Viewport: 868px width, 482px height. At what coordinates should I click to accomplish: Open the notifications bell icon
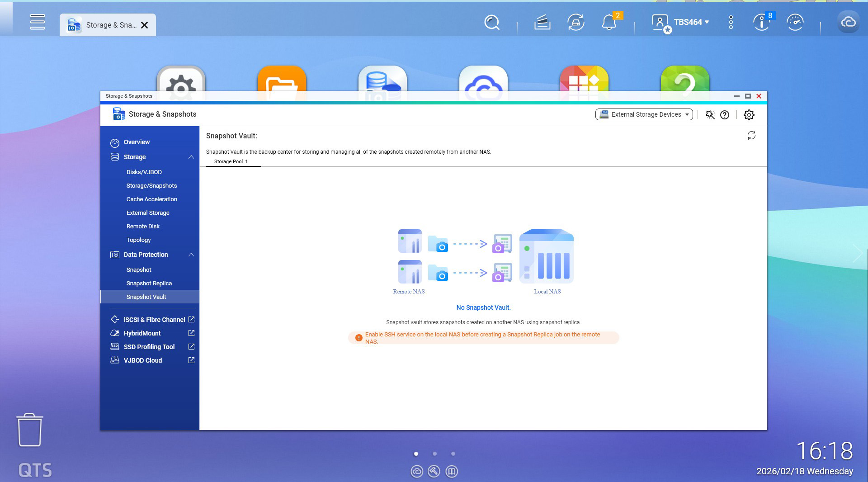609,22
